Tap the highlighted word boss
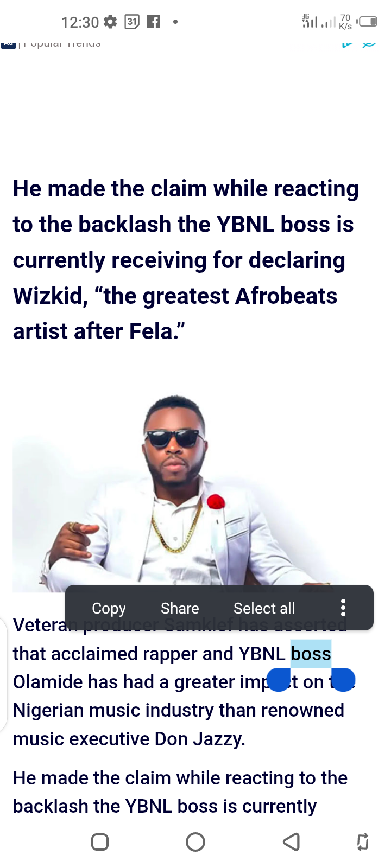 point(311,654)
